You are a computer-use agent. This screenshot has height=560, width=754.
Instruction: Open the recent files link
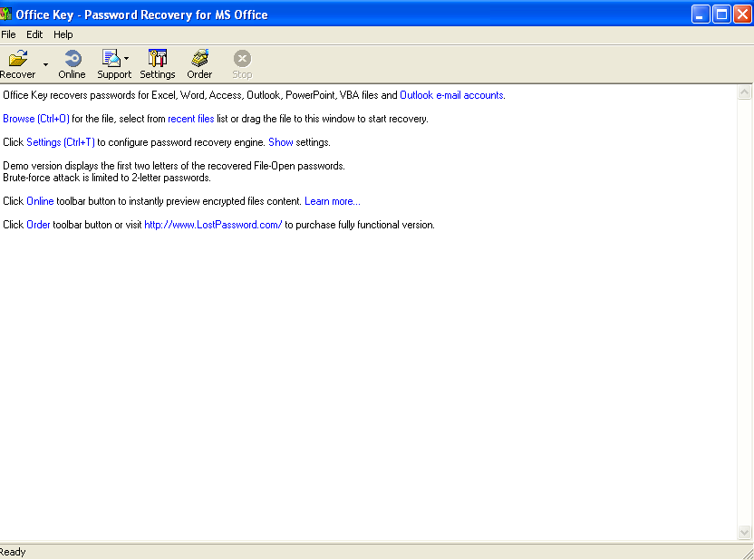191,119
